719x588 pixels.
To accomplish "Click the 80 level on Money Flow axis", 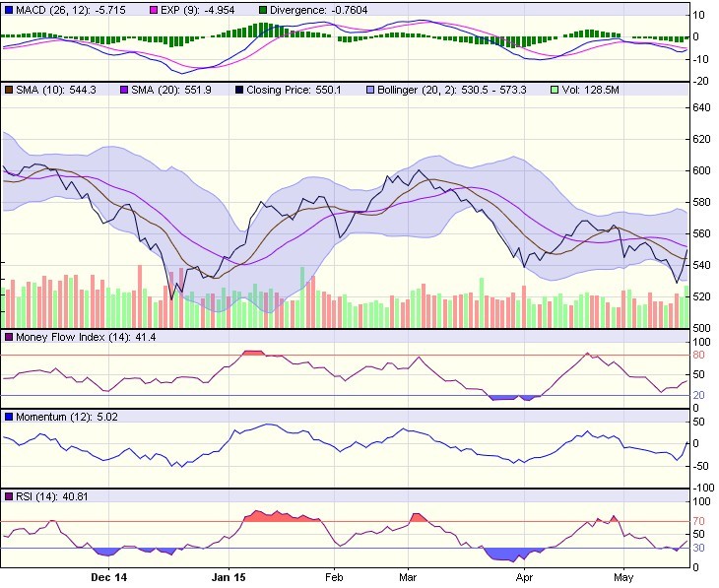I will [x=698, y=355].
